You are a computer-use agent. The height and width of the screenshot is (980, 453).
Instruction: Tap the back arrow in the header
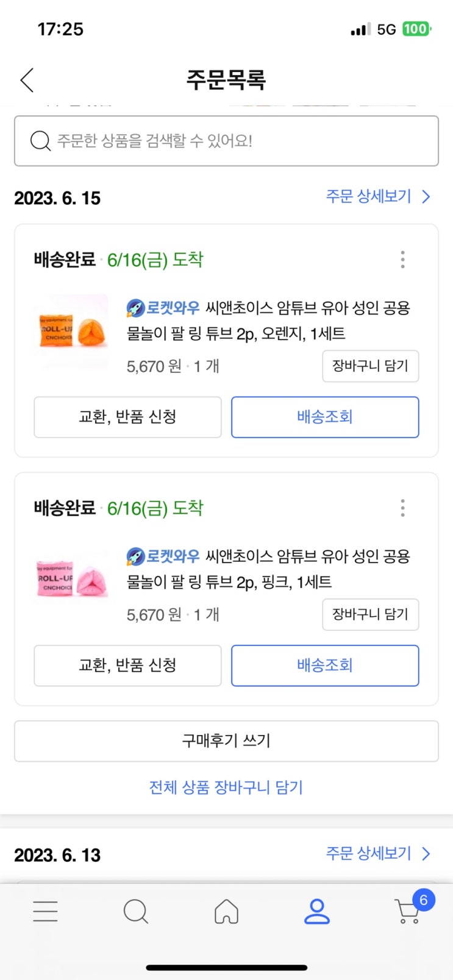click(27, 80)
